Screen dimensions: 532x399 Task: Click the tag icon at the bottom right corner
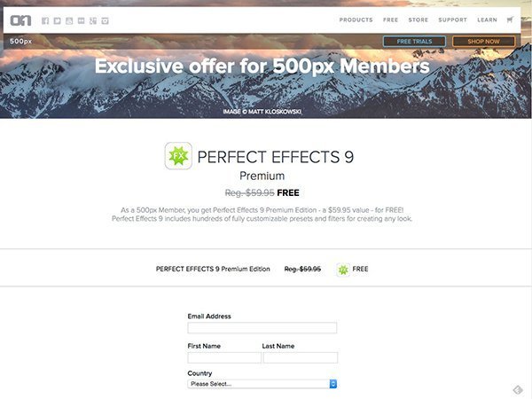pyautogui.click(x=518, y=390)
